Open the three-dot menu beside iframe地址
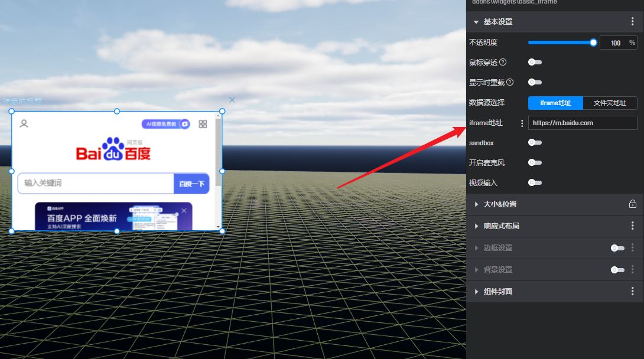The image size is (644, 359). tap(522, 123)
